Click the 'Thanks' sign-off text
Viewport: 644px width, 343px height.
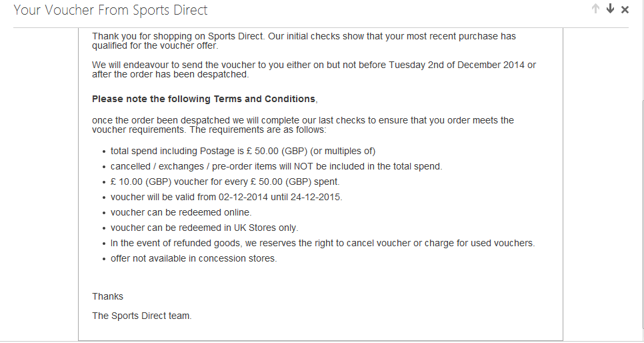point(107,296)
